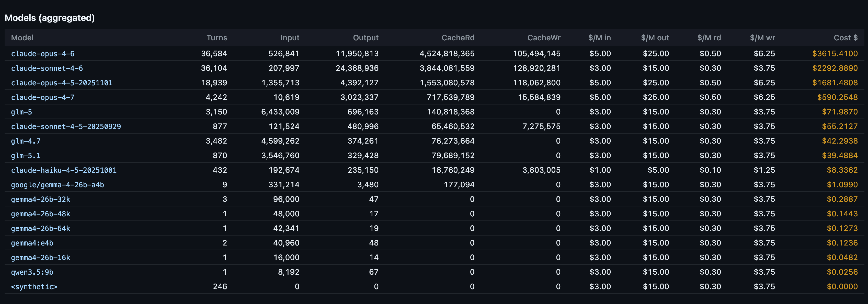The width and height of the screenshot is (868, 304).
Task: Click the Output column header
Action: coord(366,38)
